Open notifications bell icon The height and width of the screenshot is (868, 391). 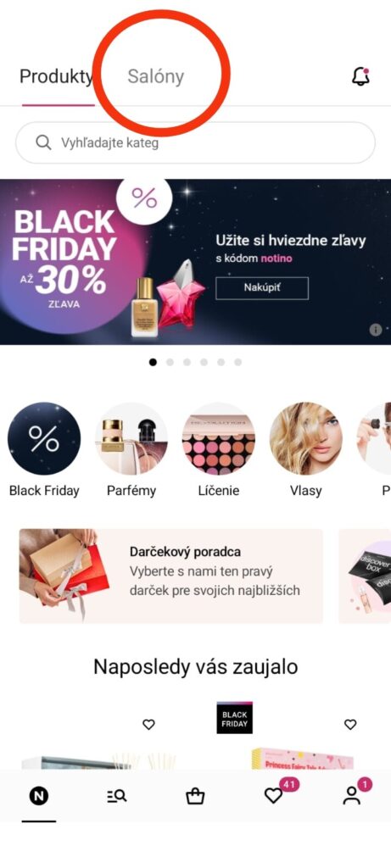[360, 76]
